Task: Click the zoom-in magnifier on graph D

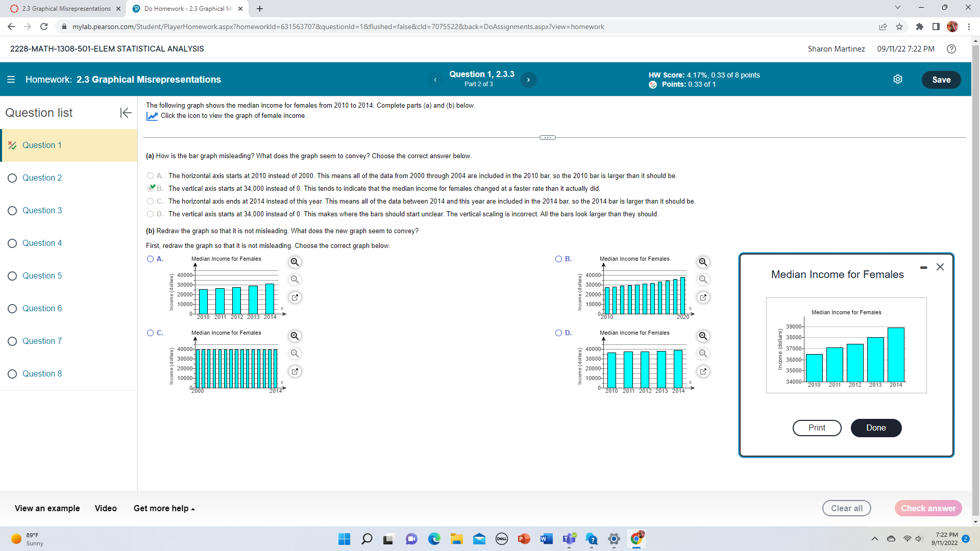Action: 703,336
